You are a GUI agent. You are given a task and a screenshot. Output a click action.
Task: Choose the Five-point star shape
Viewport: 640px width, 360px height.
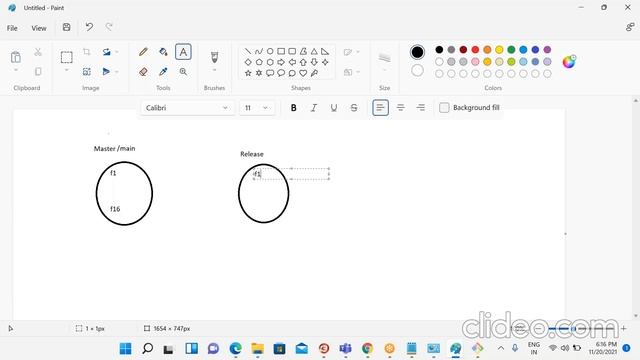[248, 73]
